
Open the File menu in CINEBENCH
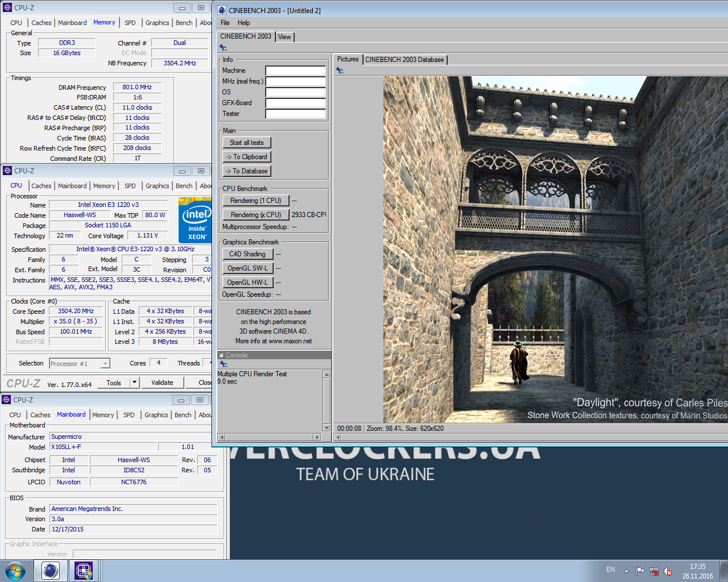225,23
